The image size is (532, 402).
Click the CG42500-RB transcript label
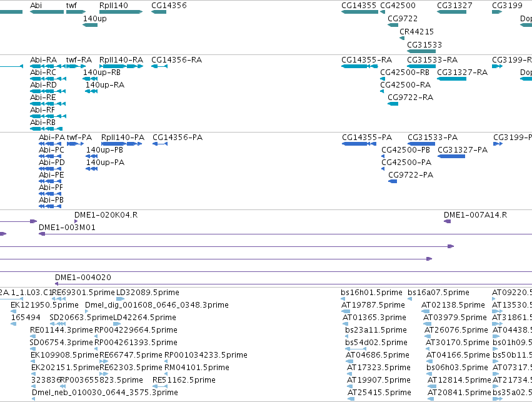(404, 73)
